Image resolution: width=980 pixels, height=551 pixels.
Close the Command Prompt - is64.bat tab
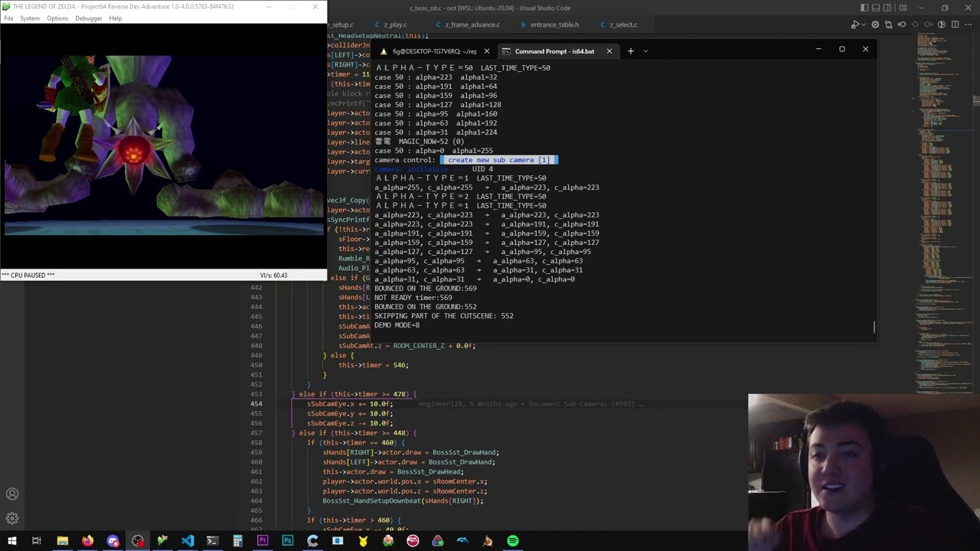pos(609,51)
